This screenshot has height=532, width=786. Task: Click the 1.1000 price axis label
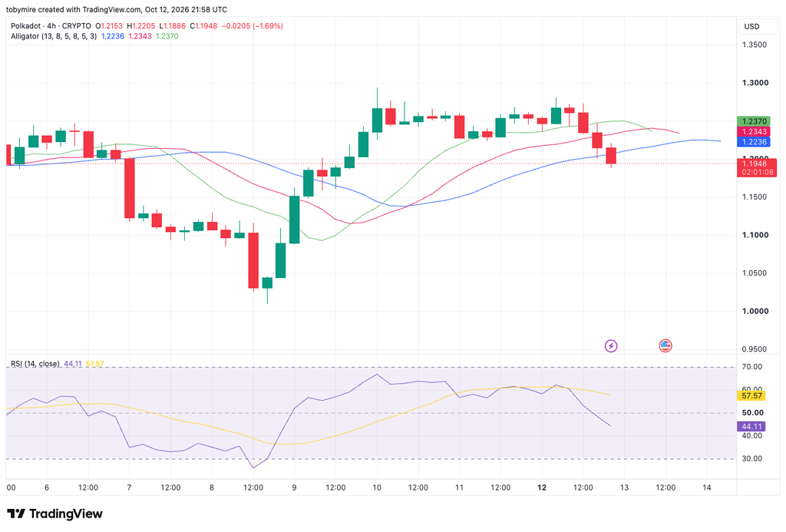click(x=755, y=235)
